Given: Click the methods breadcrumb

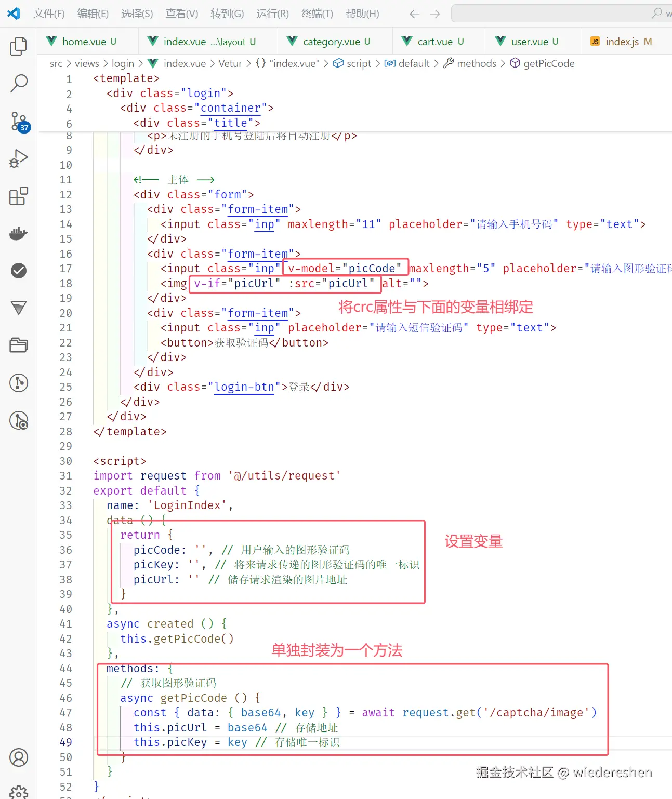Looking at the screenshot, I should (x=470, y=63).
